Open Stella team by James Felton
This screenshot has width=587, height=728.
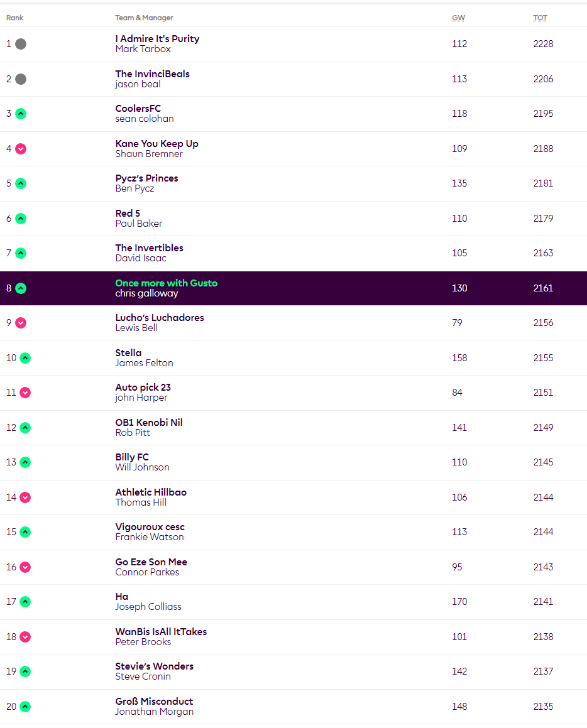click(128, 353)
